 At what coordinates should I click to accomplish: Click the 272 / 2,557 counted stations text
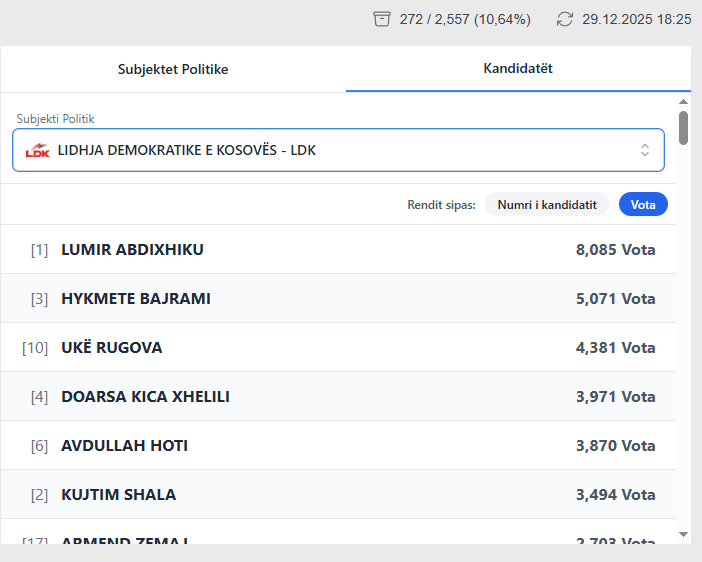(x=465, y=19)
